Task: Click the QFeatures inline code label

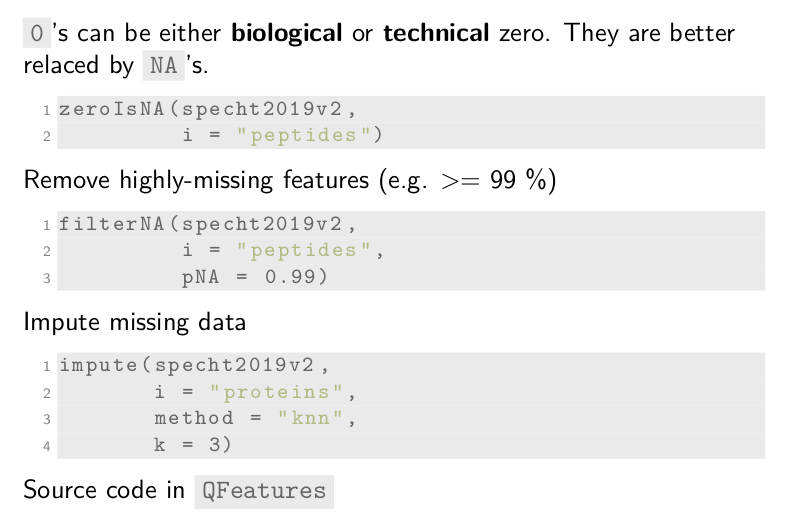Action: point(264,490)
